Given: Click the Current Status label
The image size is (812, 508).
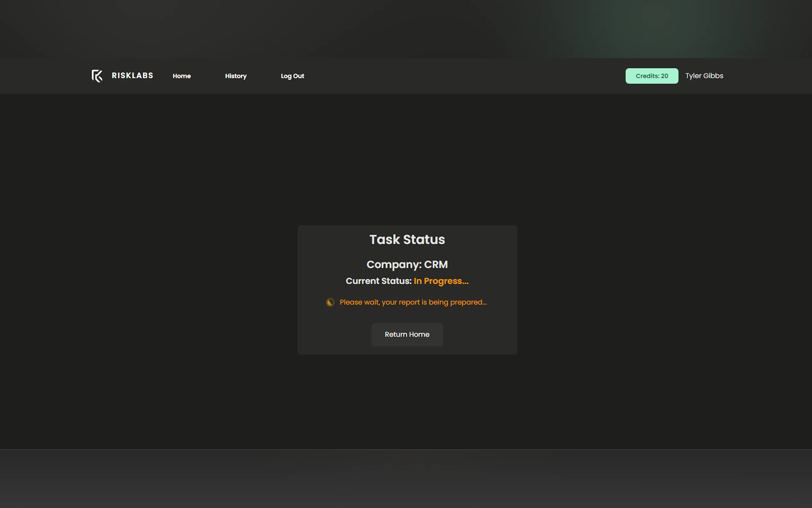Looking at the screenshot, I should coord(378,281).
